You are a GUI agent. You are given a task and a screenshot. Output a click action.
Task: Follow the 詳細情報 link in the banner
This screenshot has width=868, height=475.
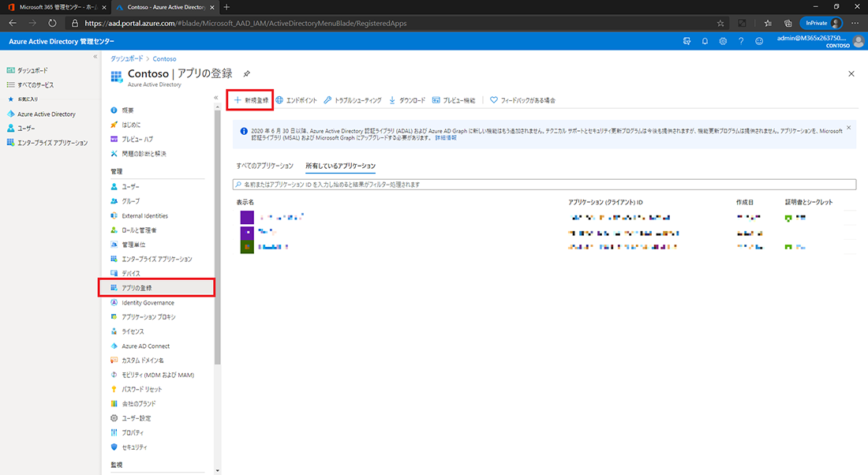pyautogui.click(x=446, y=138)
